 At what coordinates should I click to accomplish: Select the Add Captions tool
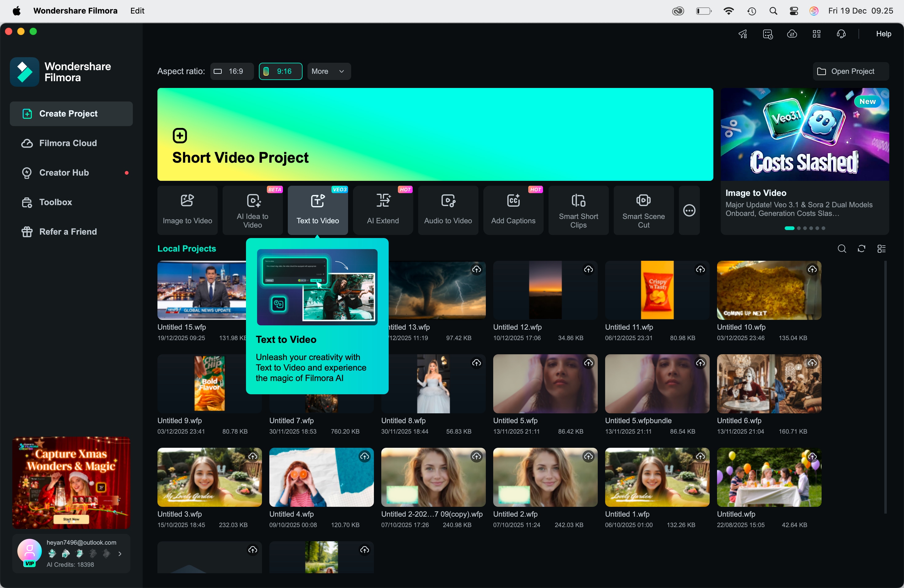(x=513, y=210)
